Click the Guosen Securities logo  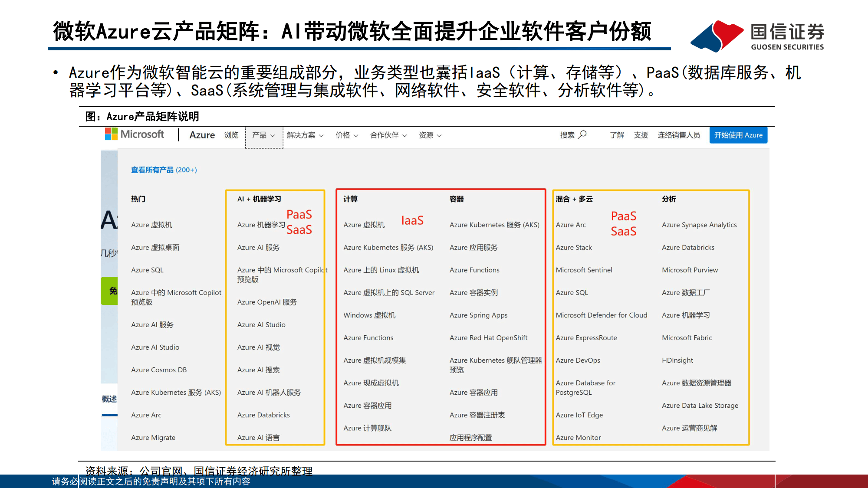click(757, 36)
